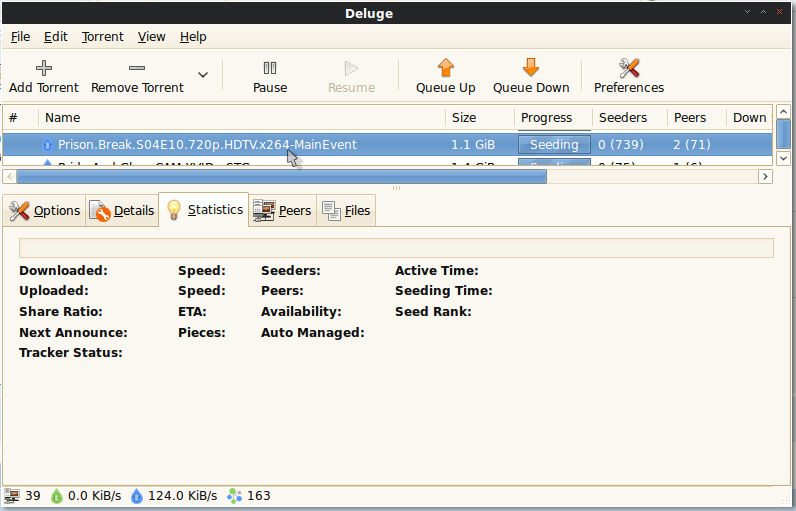Click the vertical scrollbar down arrow
The image size is (796, 511).
(783, 158)
